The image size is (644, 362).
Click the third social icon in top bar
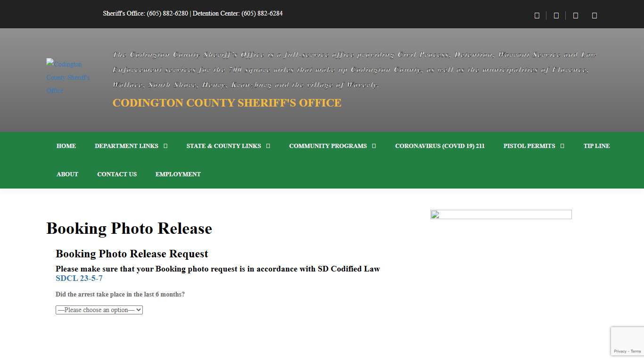(576, 16)
